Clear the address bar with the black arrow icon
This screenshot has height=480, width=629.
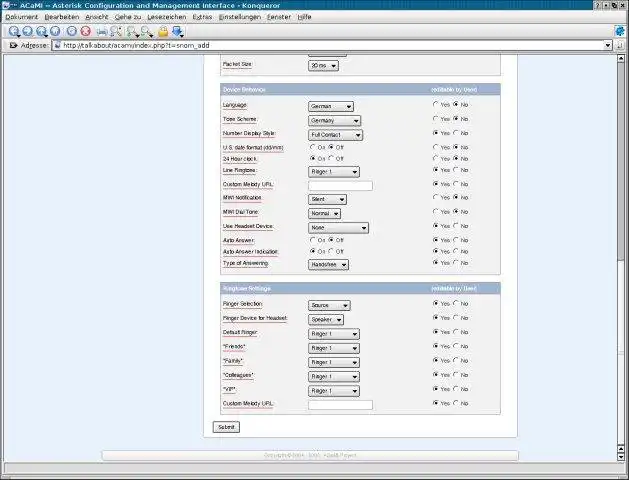[13, 45]
